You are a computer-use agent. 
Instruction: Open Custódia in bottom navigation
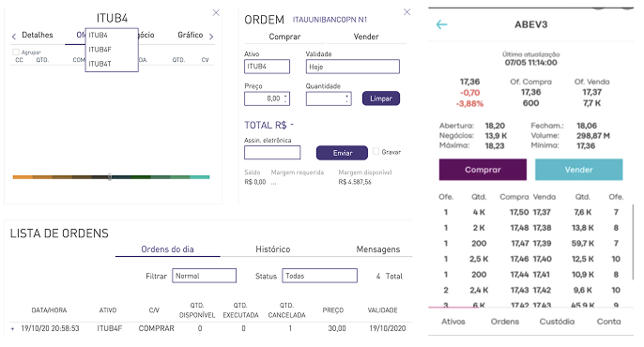tap(557, 322)
